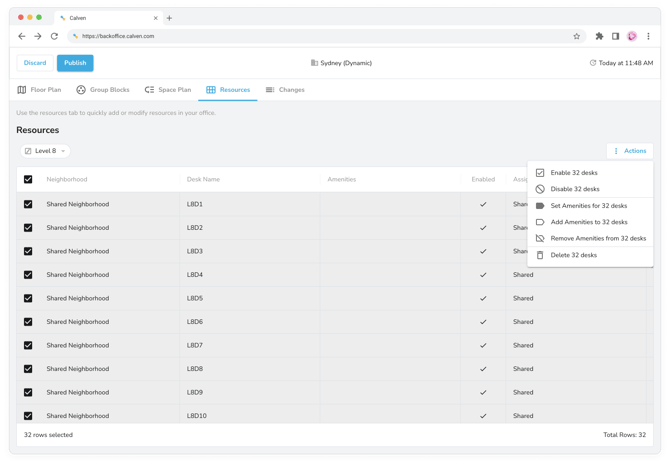Select Set Amenities for 32 desks

(589, 206)
